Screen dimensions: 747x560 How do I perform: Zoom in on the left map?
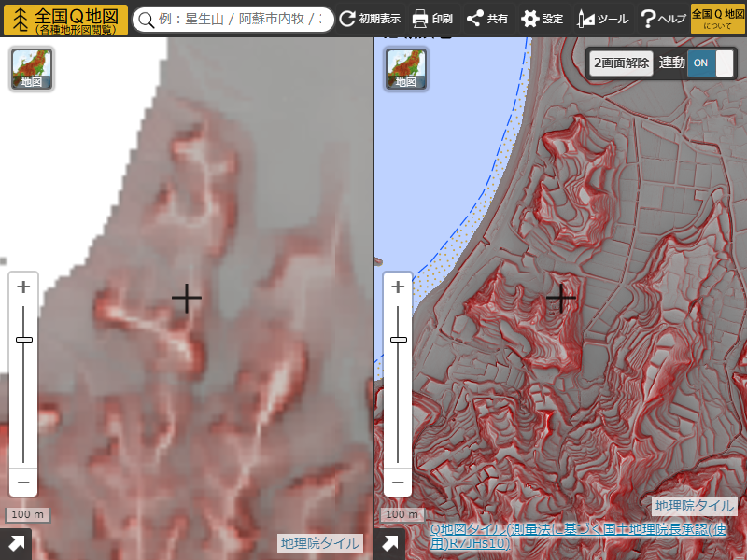pyautogui.click(x=23, y=287)
